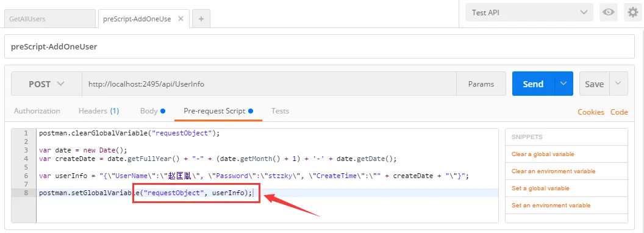Open manage environments gear icon
Screen dimensions: 644x233
click(x=633, y=12)
